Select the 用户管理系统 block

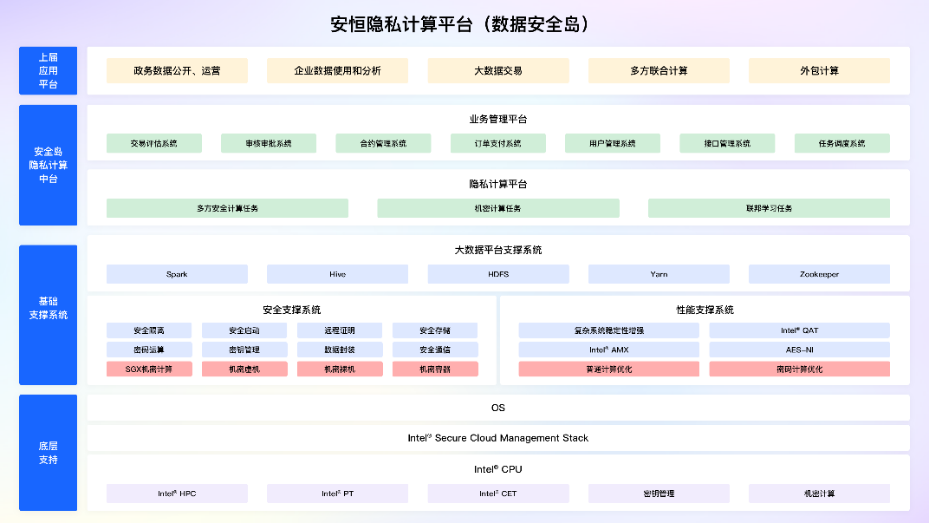pyautogui.click(x=612, y=144)
